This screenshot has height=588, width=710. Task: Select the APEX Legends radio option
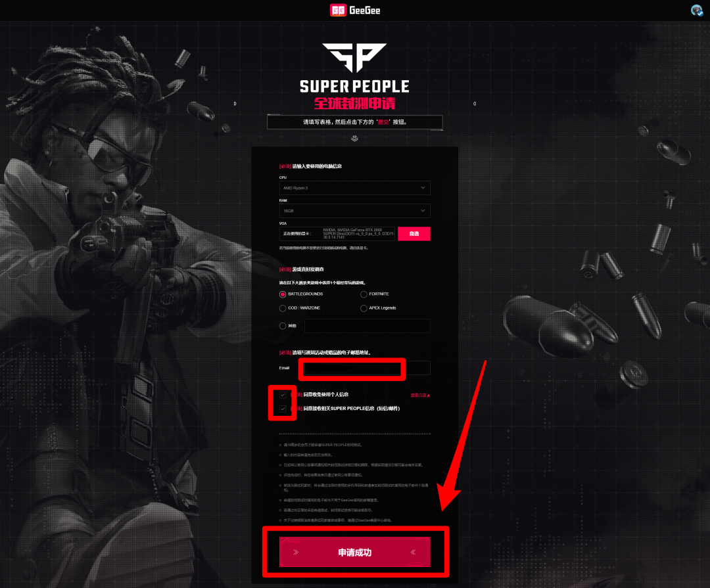(364, 308)
